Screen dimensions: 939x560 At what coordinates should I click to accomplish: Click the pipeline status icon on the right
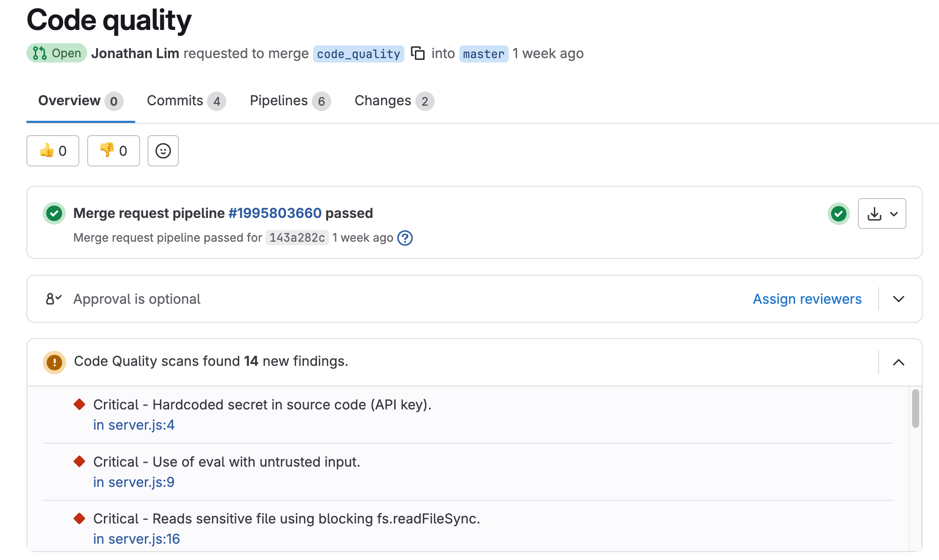[x=839, y=214]
